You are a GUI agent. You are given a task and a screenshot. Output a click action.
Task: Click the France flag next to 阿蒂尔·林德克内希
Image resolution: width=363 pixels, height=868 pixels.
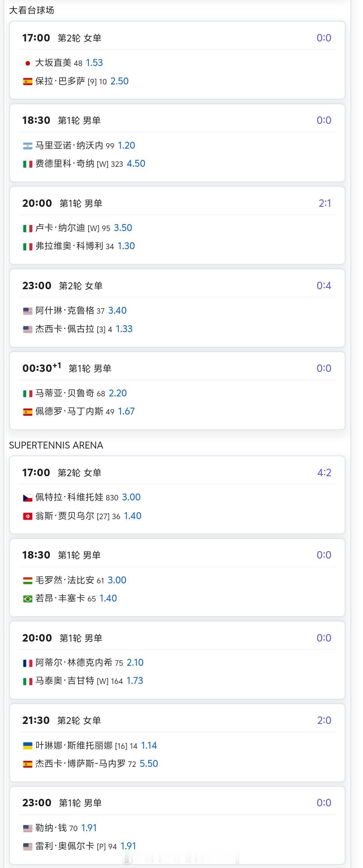click(28, 663)
